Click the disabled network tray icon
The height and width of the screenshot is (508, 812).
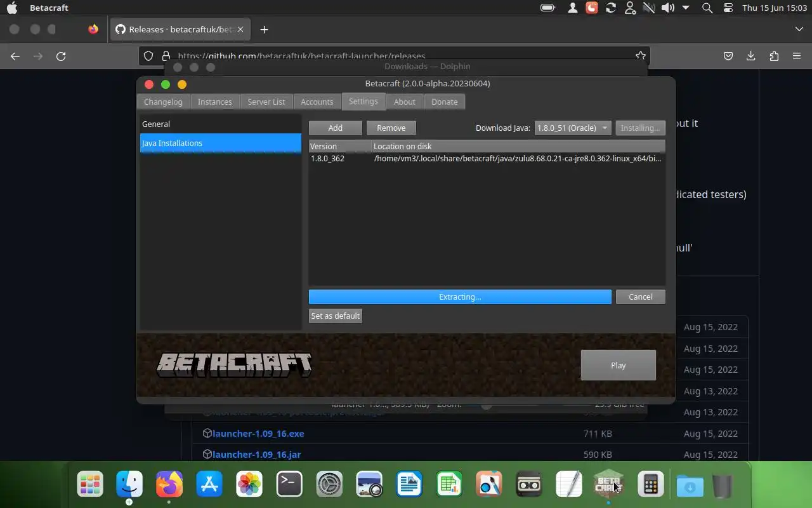pos(648,8)
